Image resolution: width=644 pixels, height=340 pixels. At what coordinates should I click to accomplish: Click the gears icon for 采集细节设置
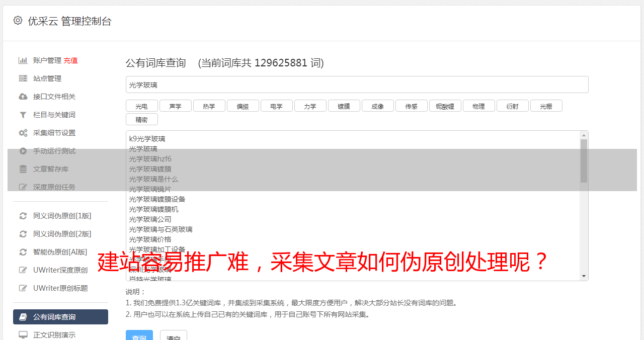tap(23, 133)
